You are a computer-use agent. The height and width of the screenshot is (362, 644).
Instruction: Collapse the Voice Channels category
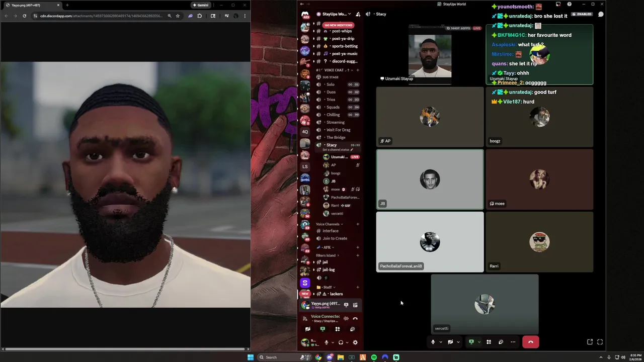pos(329,224)
